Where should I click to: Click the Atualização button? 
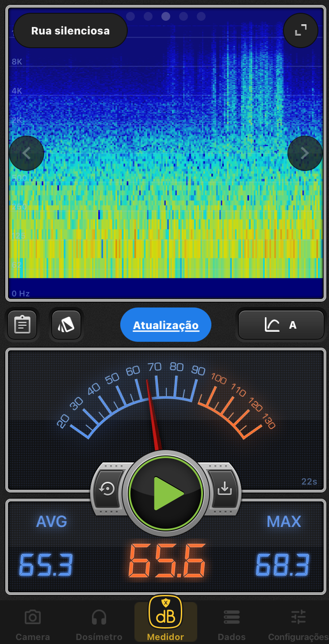click(166, 325)
